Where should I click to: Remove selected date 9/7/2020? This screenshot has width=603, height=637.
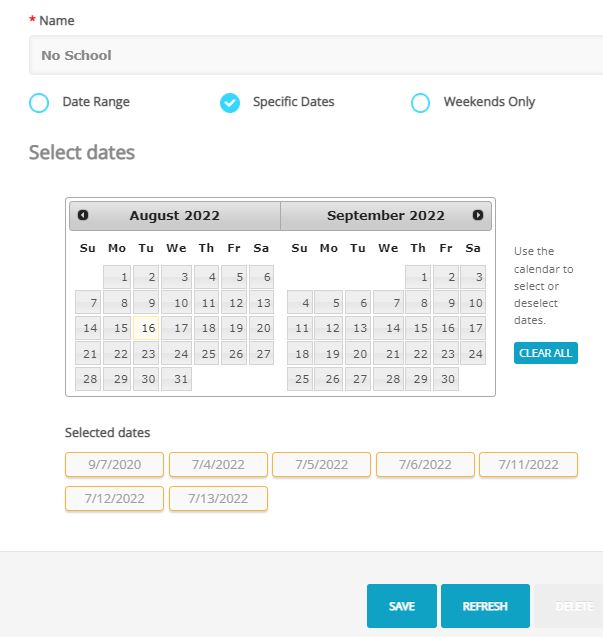click(114, 464)
